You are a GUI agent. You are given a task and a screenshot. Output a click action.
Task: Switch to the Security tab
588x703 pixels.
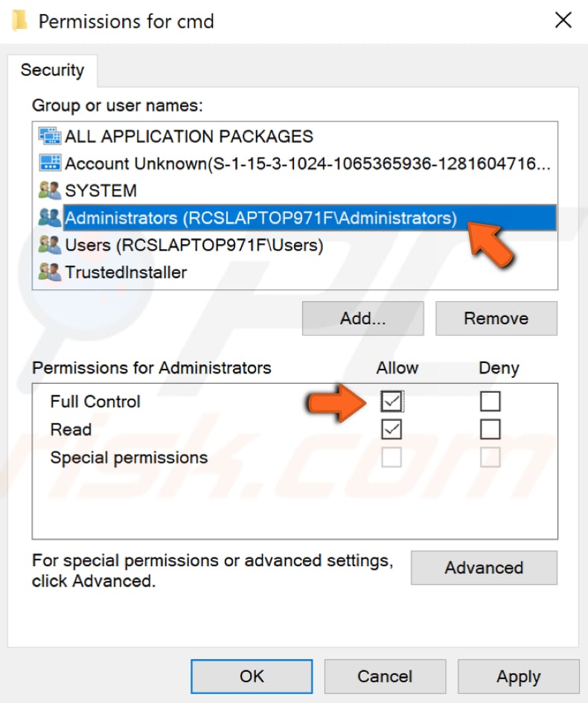(52, 70)
